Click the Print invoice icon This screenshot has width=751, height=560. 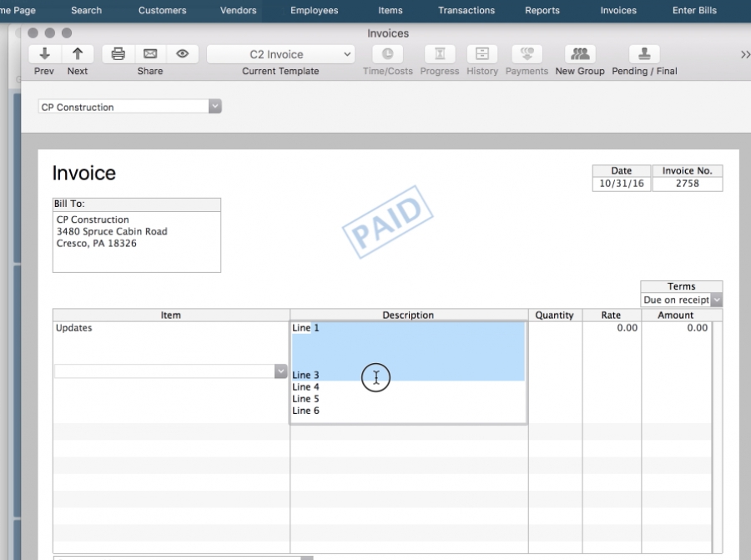tap(117, 53)
